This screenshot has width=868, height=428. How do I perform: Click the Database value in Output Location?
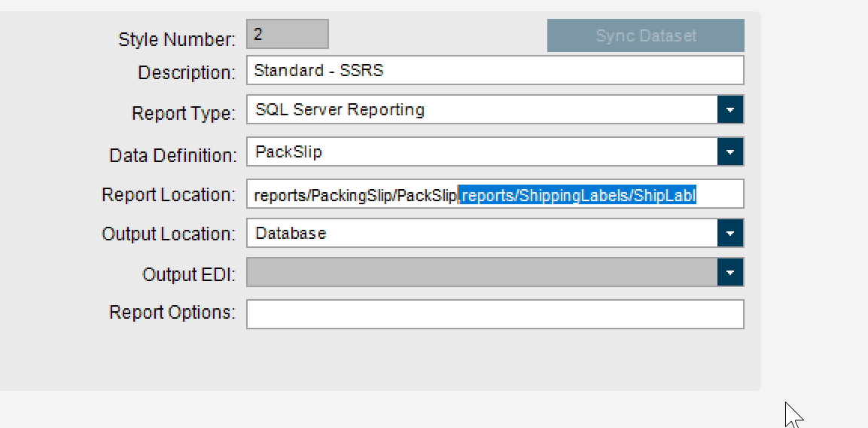tap(291, 234)
